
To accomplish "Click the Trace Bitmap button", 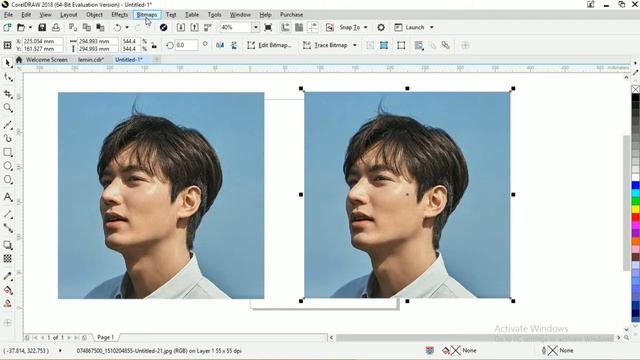I will coord(326,45).
